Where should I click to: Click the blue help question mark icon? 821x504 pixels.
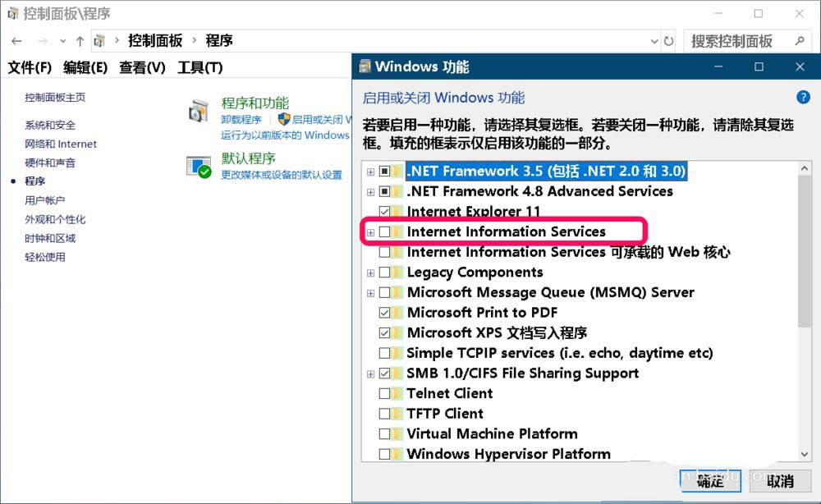point(804,98)
